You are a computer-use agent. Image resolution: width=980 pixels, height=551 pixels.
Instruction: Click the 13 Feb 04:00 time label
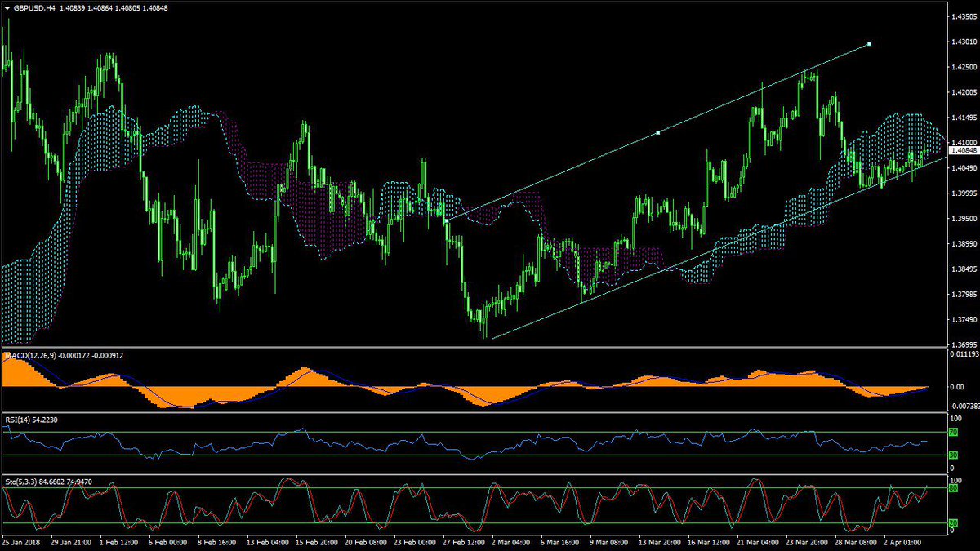[267, 542]
